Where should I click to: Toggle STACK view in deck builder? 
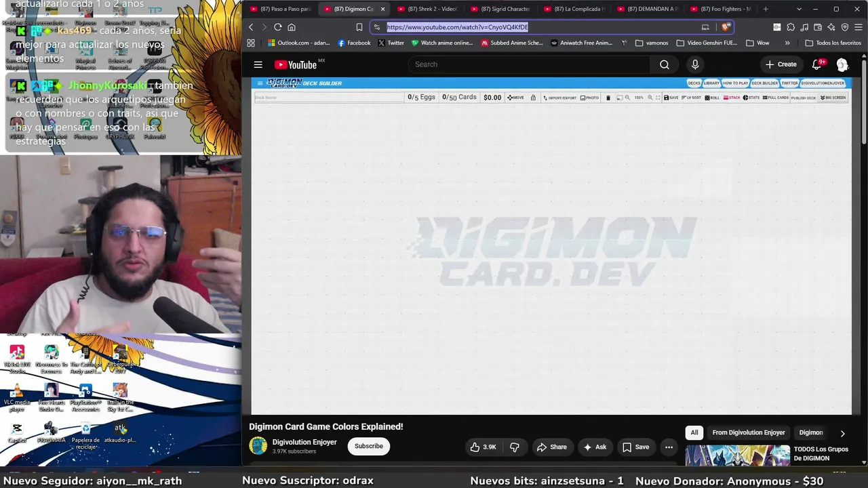click(x=732, y=98)
